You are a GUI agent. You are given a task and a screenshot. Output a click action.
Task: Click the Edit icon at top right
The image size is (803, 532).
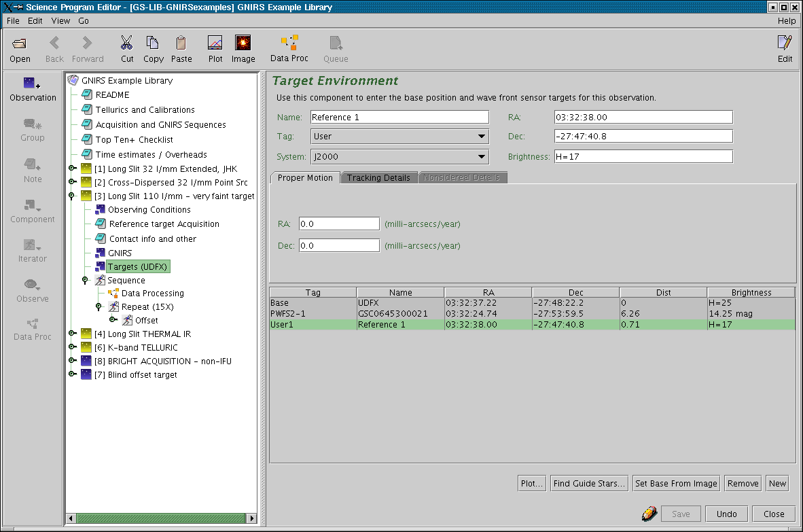click(785, 43)
